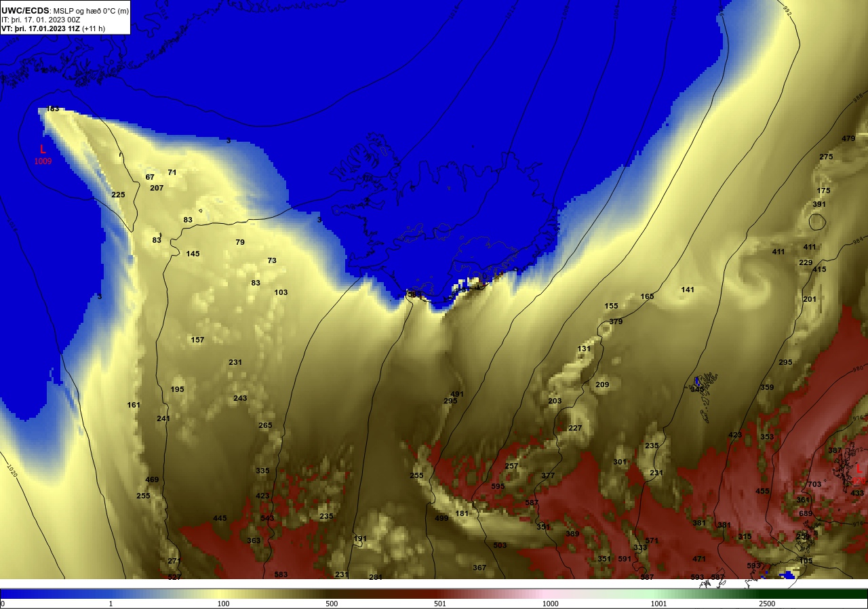Click the height value 471

coord(699,559)
